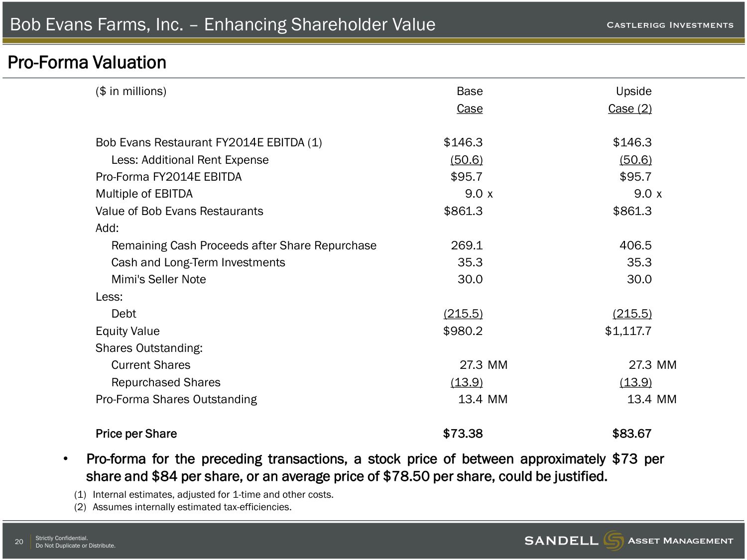747x560 pixels.
Task: Click the underlined Base 'Case' column header
Action: [x=469, y=109]
